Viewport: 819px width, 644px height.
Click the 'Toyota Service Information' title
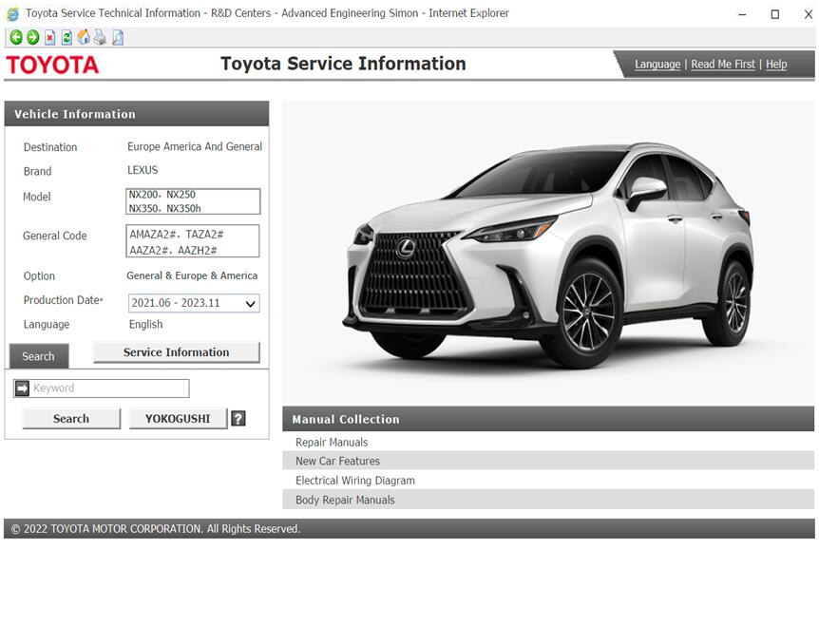click(343, 64)
